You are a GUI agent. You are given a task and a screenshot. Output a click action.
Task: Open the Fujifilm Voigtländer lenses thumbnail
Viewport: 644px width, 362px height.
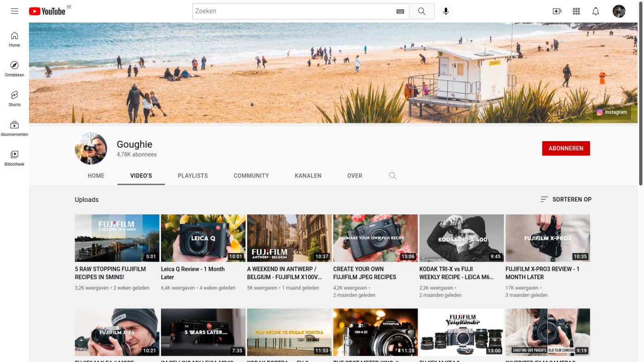click(461, 332)
